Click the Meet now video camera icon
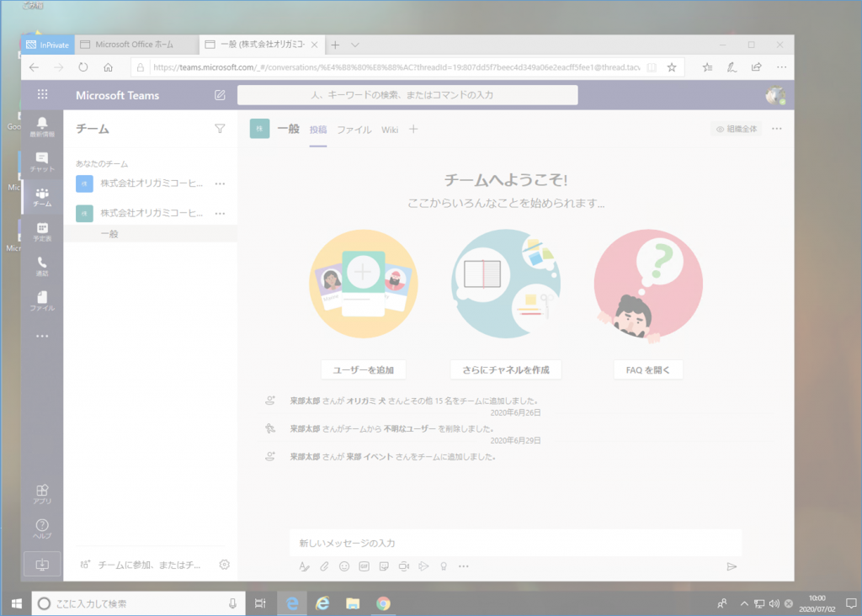Viewport: 862px width, 616px height. [x=404, y=566]
